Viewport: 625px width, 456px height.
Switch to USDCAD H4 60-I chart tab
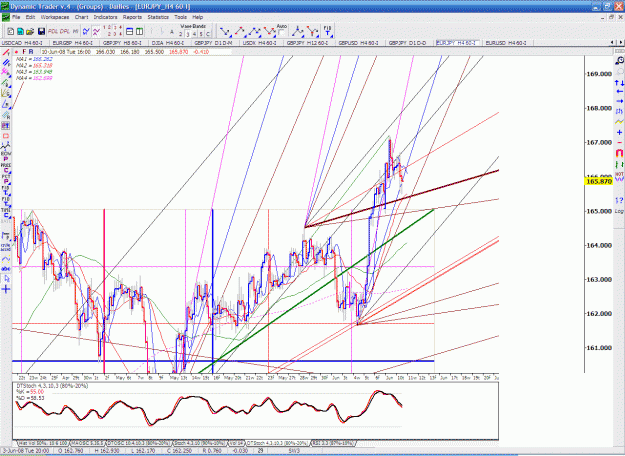click(x=22, y=43)
